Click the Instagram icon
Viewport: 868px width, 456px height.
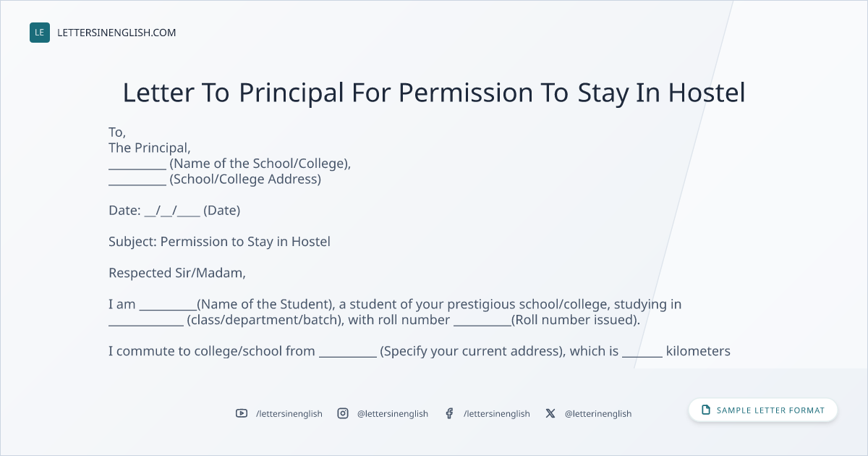(343, 413)
